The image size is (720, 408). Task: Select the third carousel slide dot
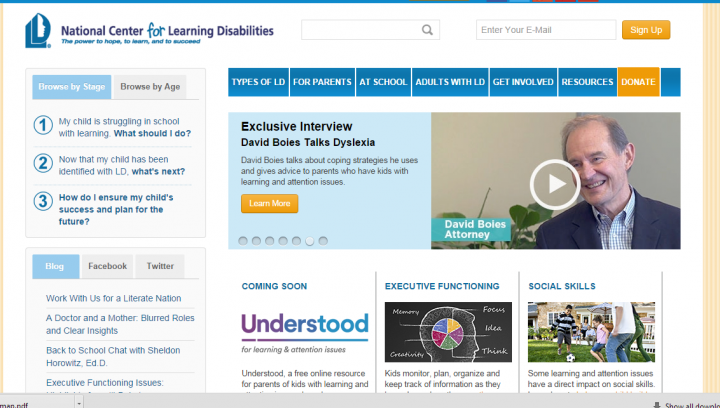(270, 241)
